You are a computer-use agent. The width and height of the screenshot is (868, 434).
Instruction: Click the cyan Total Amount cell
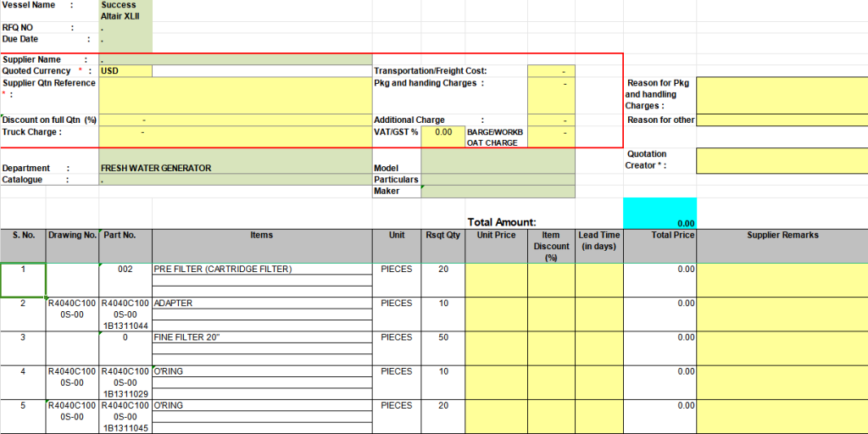click(659, 214)
